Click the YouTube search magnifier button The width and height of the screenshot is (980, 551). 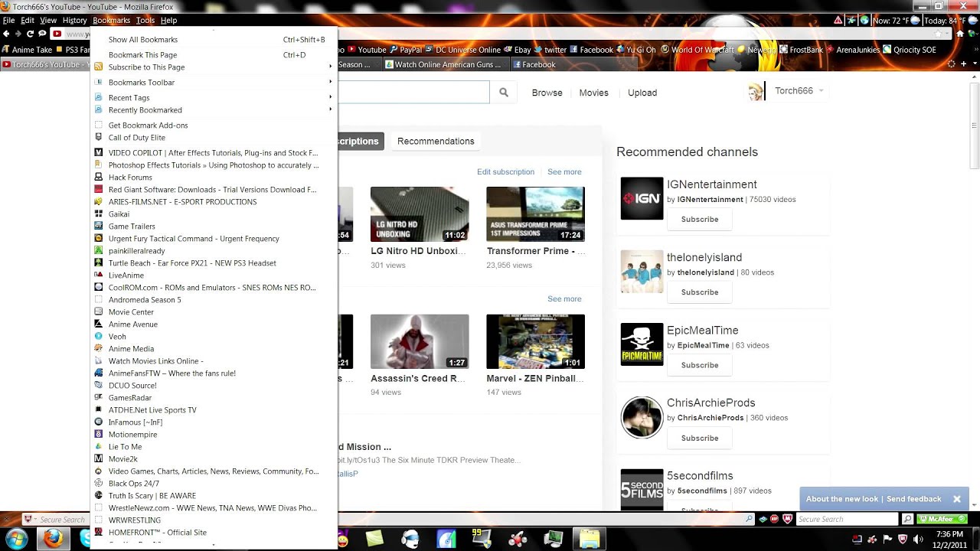click(x=503, y=93)
